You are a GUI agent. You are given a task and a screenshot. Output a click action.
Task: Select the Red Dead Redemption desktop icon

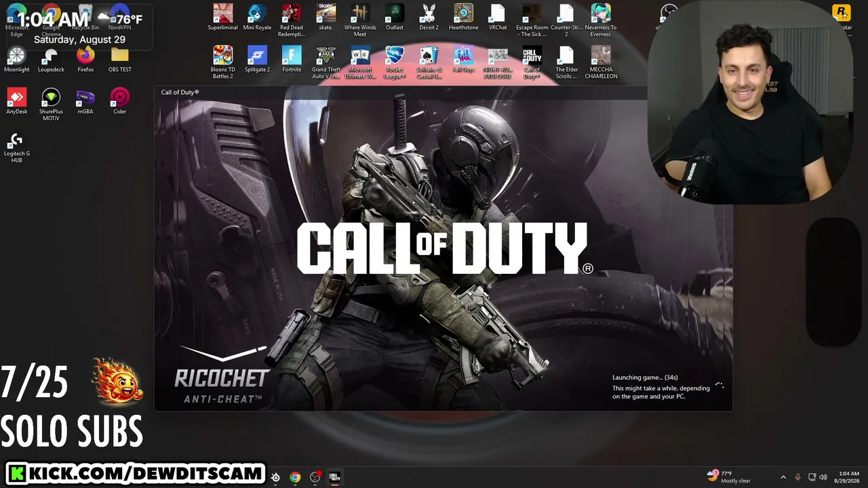click(292, 20)
